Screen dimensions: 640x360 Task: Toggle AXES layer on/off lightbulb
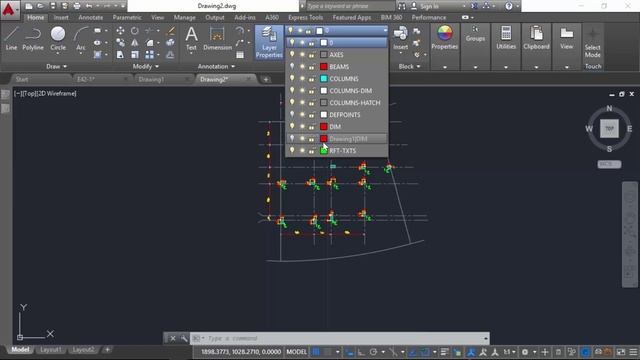coord(292,54)
